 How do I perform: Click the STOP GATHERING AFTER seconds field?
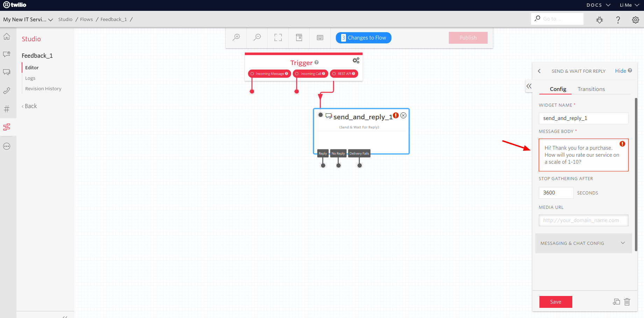pyautogui.click(x=556, y=192)
